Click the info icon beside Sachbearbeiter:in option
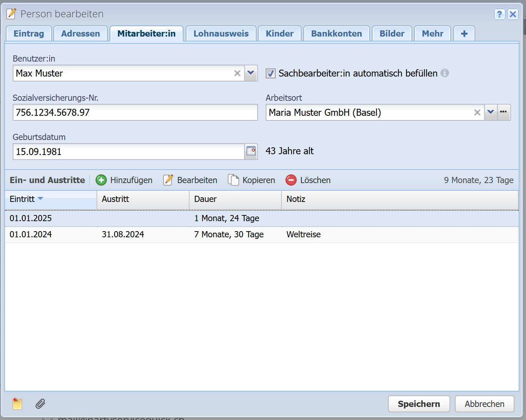 pos(445,73)
